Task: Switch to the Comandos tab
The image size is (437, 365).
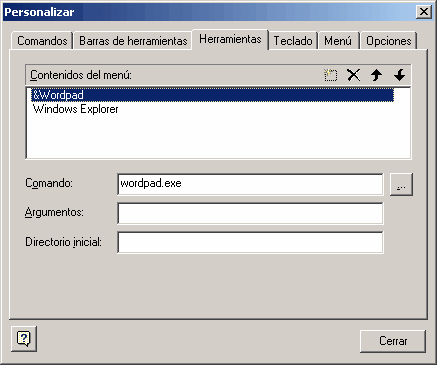Action: [x=42, y=41]
